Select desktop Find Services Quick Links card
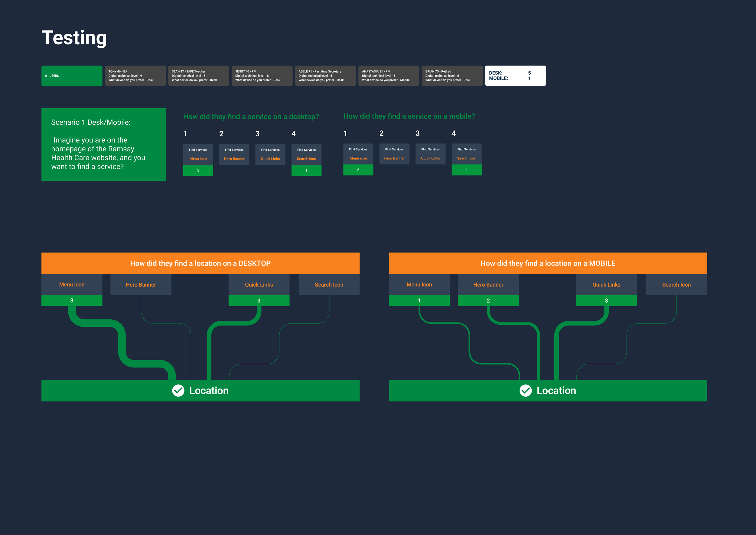 [270, 155]
